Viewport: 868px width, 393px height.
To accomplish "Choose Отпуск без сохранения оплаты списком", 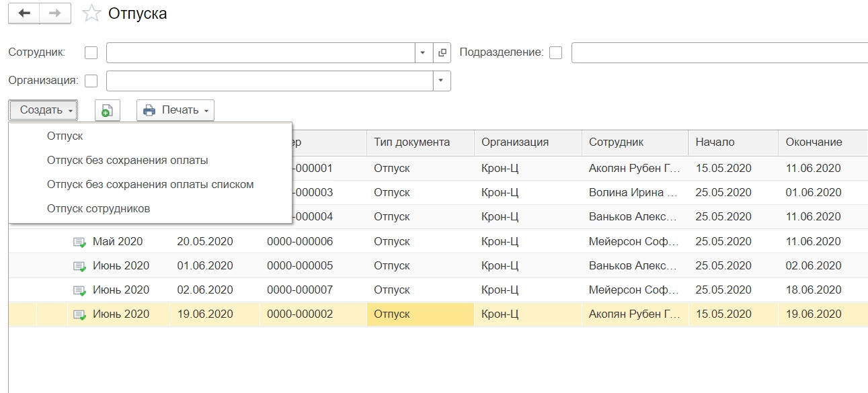I will (150, 184).
